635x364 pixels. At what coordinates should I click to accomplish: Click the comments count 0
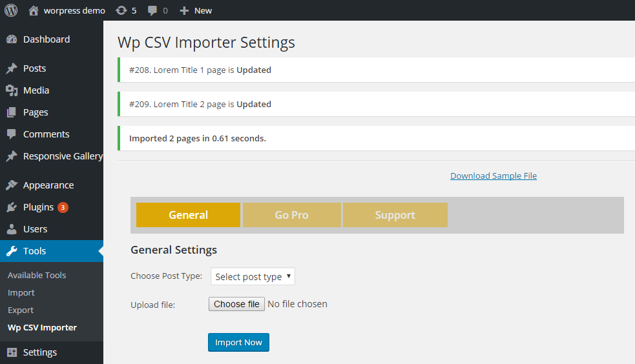[x=165, y=11]
